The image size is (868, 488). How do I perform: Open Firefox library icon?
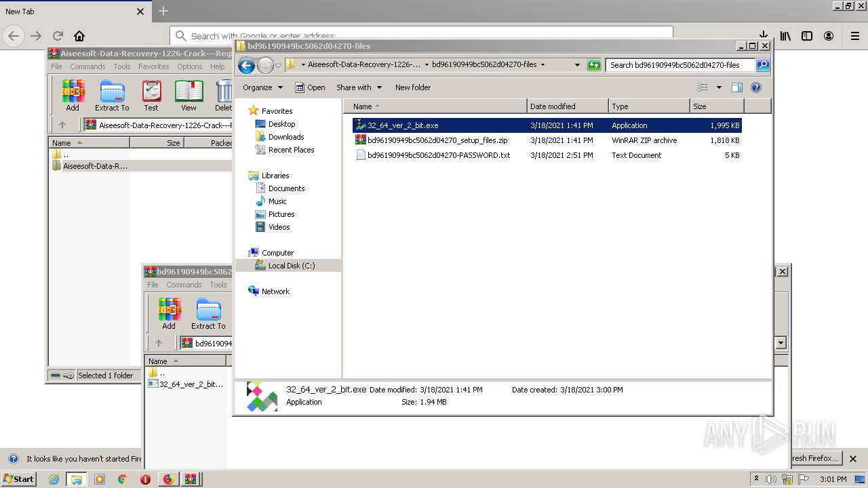[785, 36]
